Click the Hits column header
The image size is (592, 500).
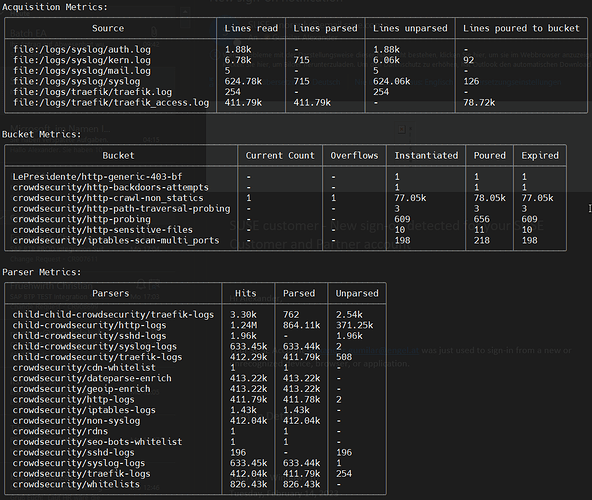(x=245, y=293)
